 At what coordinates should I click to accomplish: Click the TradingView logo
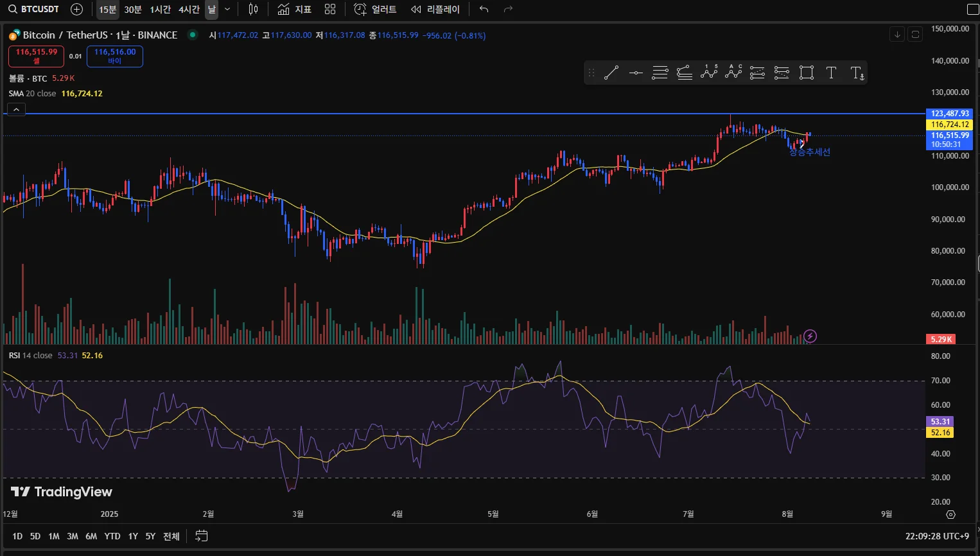pyautogui.click(x=62, y=492)
